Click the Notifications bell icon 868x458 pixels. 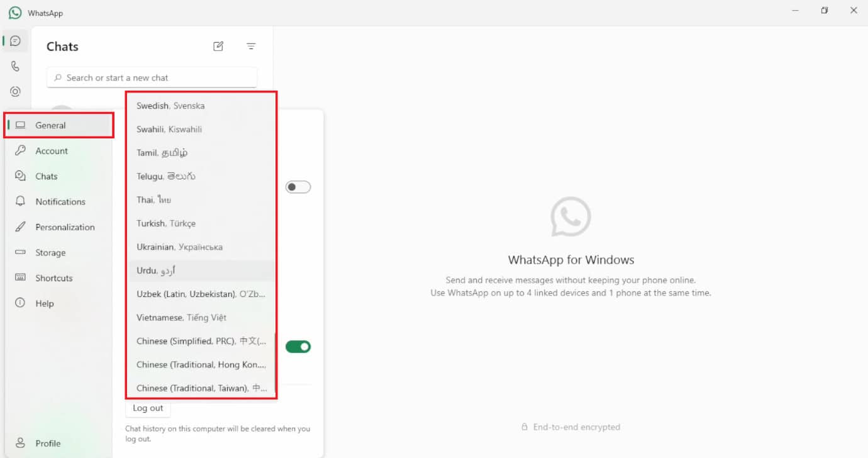pyautogui.click(x=20, y=201)
